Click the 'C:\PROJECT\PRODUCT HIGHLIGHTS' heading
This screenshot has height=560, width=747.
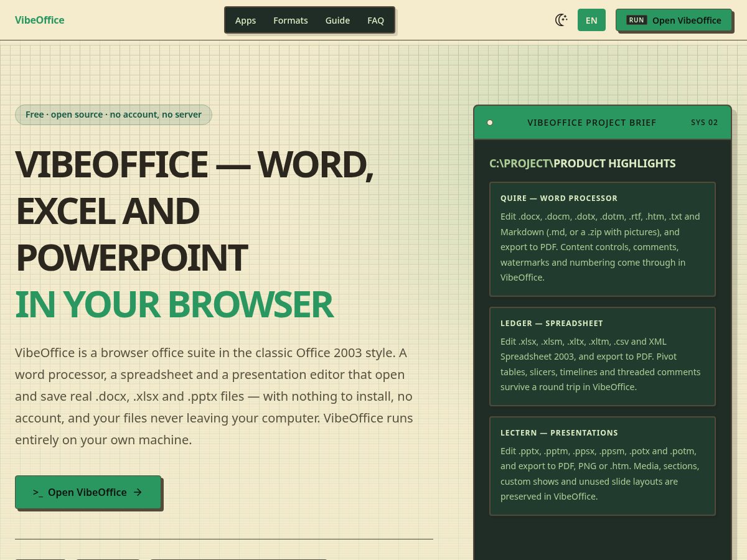click(x=583, y=164)
